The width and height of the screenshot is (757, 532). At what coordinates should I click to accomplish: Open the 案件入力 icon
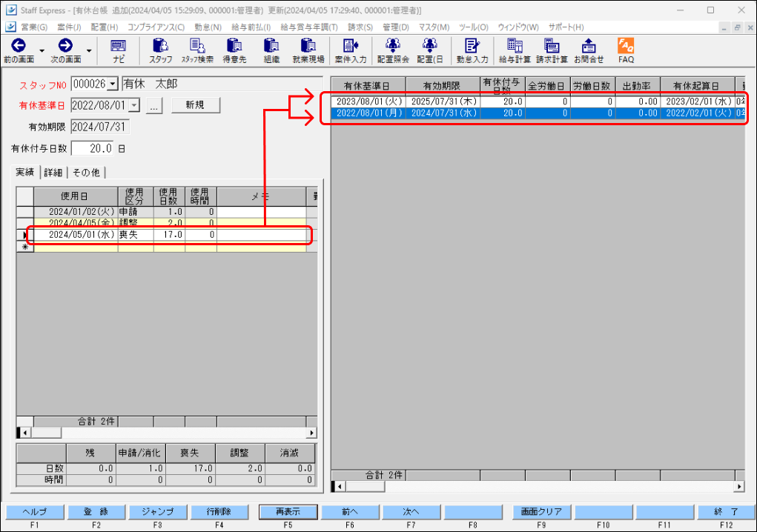[351, 46]
